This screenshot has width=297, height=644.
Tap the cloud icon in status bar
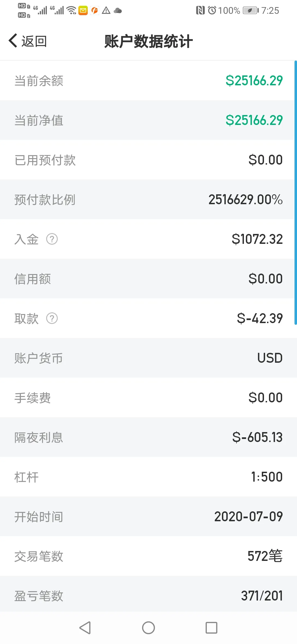click(x=118, y=11)
